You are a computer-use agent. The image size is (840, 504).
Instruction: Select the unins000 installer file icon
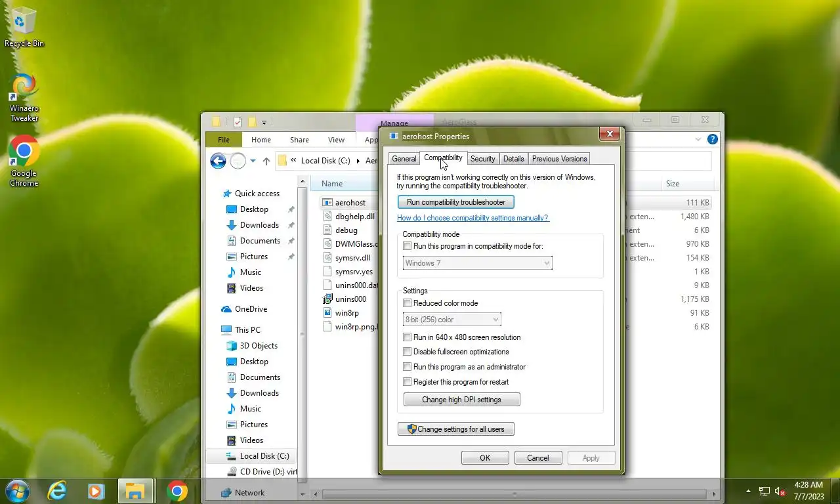329,299
